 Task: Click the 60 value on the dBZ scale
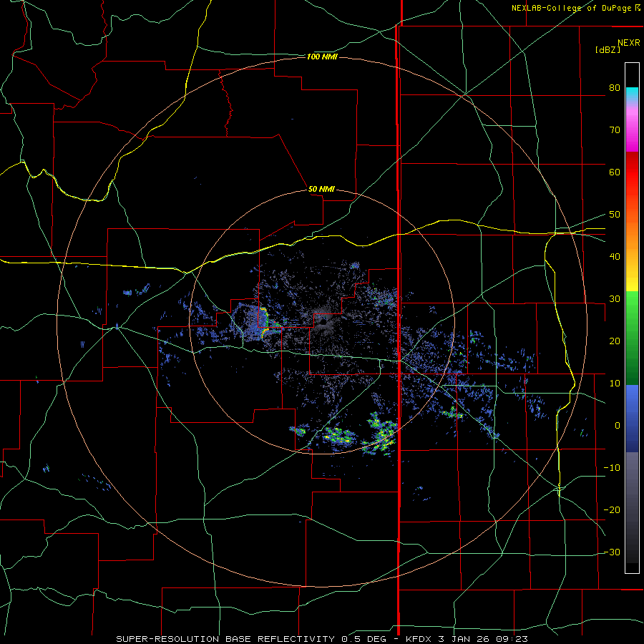[615, 172]
